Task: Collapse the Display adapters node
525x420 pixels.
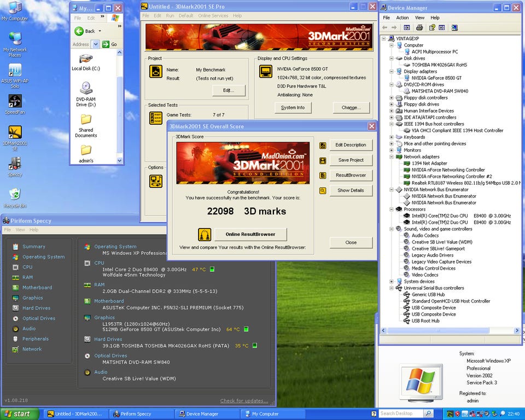Action: [x=391, y=71]
